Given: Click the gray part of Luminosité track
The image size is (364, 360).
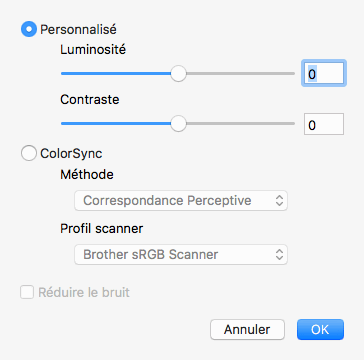Looking at the screenshot, I should pos(240,73).
